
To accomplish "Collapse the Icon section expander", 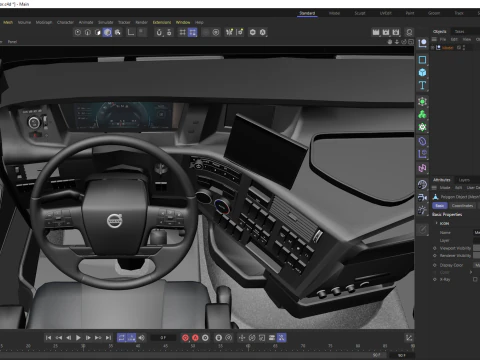I will pos(436,223).
